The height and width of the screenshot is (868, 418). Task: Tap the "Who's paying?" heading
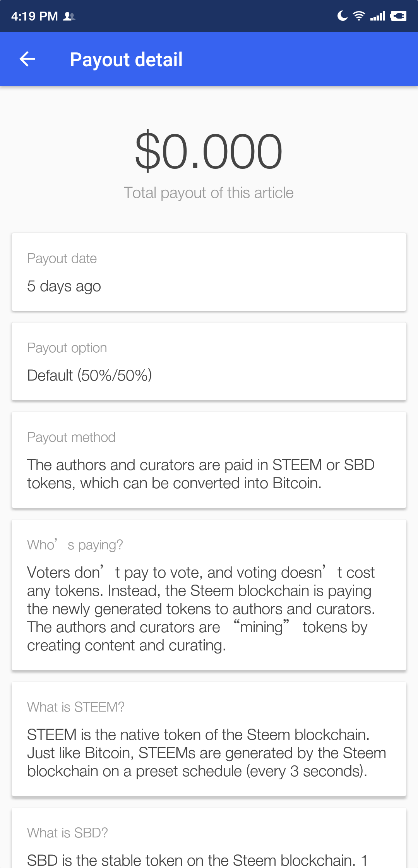pyautogui.click(x=75, y=545)
